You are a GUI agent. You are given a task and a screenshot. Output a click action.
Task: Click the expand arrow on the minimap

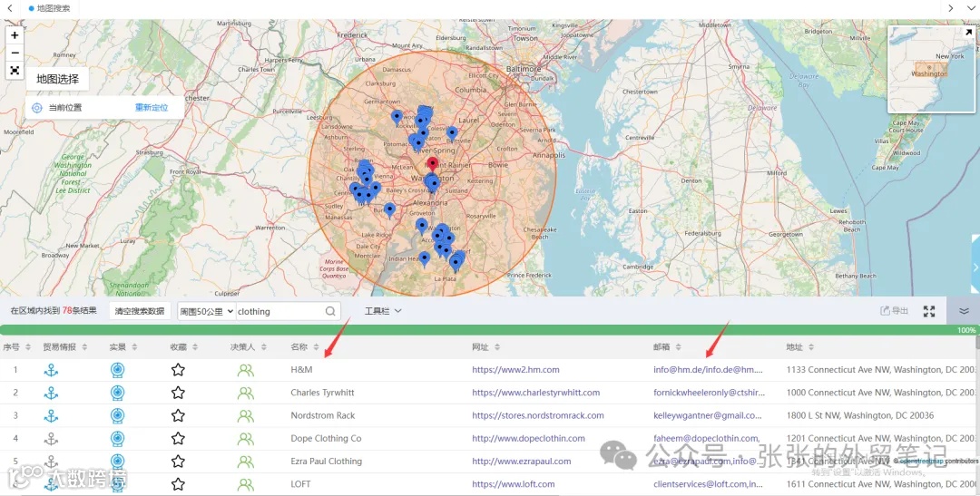click(x=968, y=33)
